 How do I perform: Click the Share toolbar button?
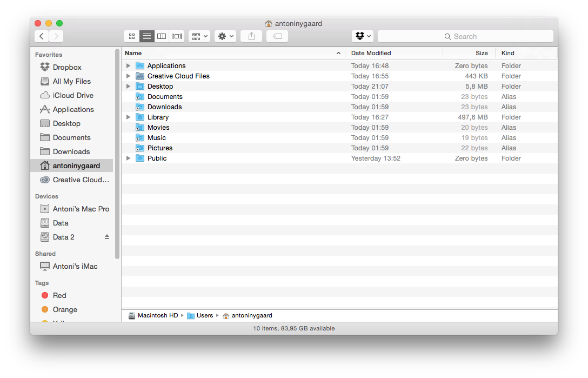click(x=251, y=36)
